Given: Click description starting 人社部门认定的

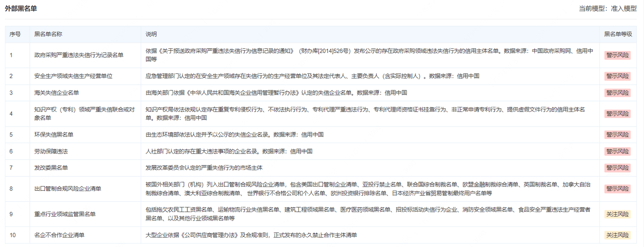Looking at the screenshot, I should 229,151.
